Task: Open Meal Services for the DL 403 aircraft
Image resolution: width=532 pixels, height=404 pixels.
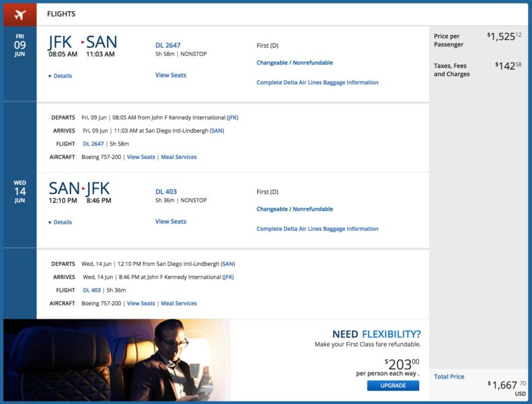Action: click(179, 303)
